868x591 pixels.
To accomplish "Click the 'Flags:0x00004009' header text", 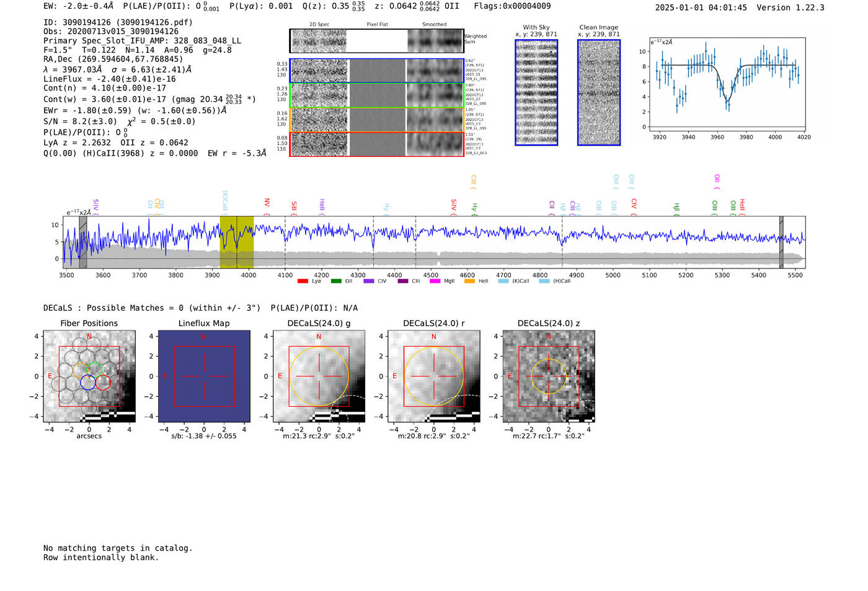I will coord(512,6).
